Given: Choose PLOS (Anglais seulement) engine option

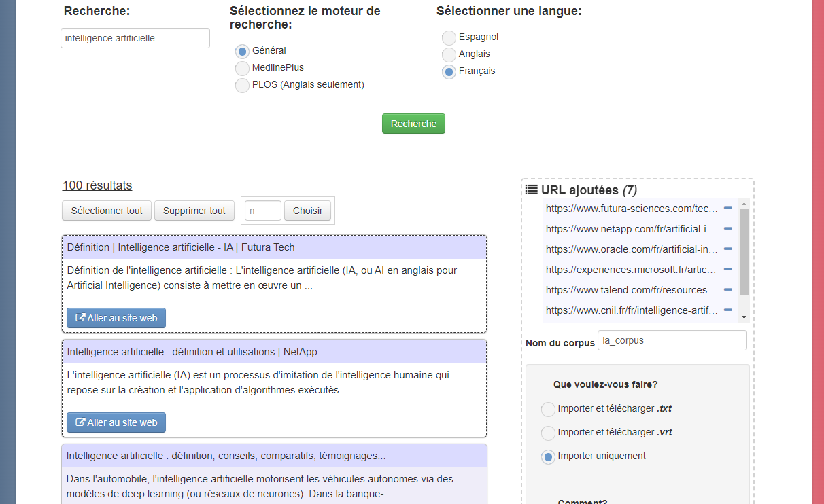Looking at the screenshot, I should (x=242, y=86).
